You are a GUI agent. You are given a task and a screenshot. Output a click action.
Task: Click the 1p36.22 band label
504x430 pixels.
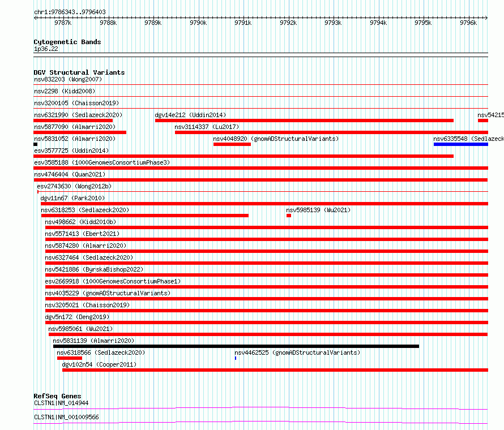(x=46, y=49)
